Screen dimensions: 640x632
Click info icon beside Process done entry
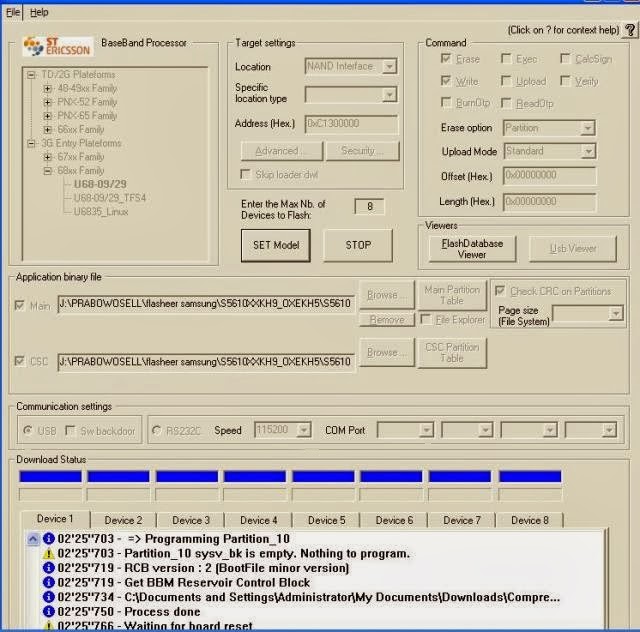click(49, 612)
